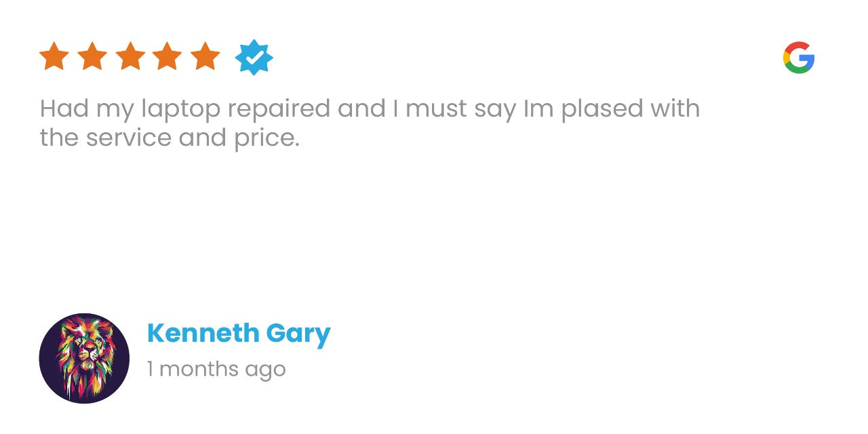Select the 'the service and price.' line

170,138
